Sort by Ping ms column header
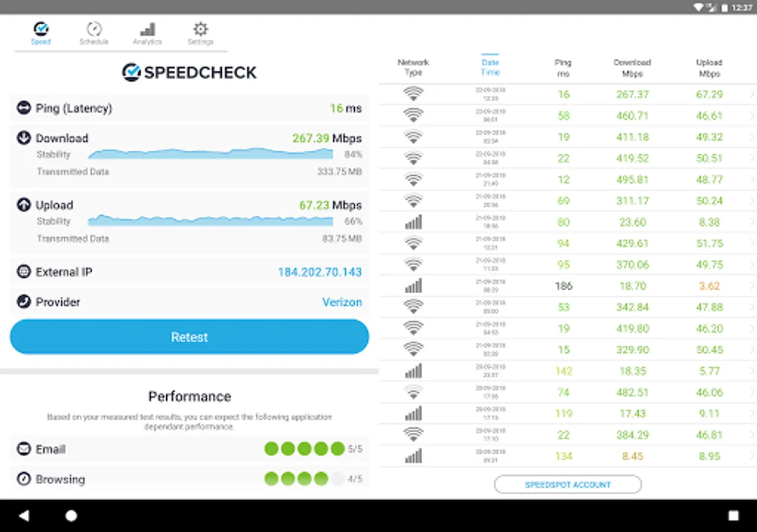Image resolution: width=757 pixels, height=532 pixels. coord(563,67)
